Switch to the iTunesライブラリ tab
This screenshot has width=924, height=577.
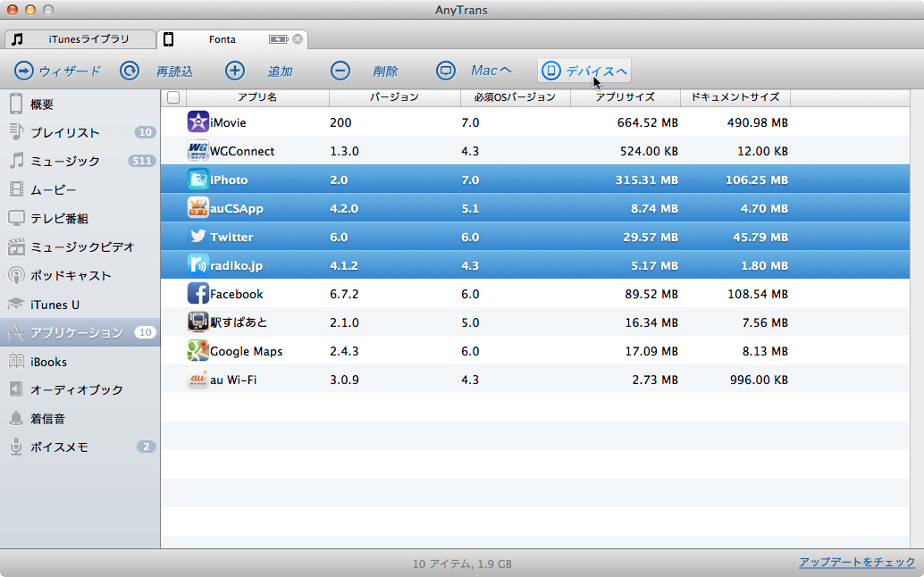pos(80,39)
